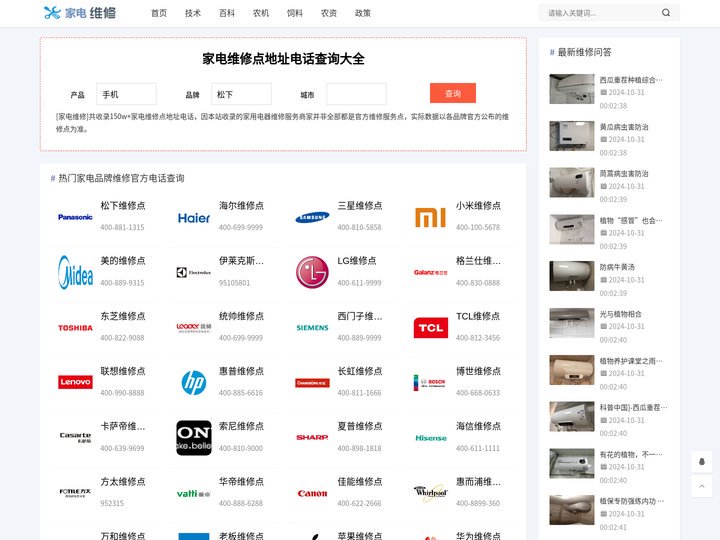Open the Electrolux brand logo
This screenshot has width=720, height=540.
[194, 273]
